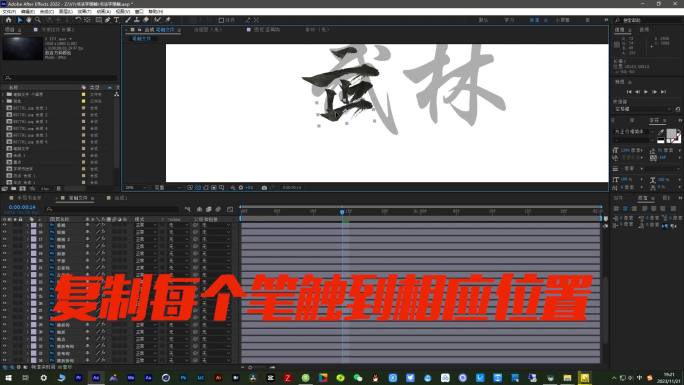
Task: Jump to first frame in Preview panel
Action: pyautogui.click(x=629, y=92)
